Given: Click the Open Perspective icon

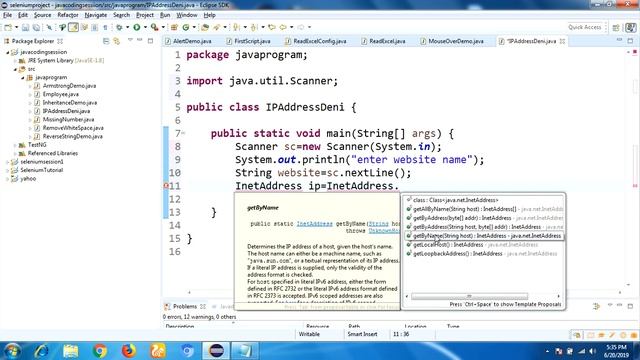Looking at the screenshot, I should point(616,27).
